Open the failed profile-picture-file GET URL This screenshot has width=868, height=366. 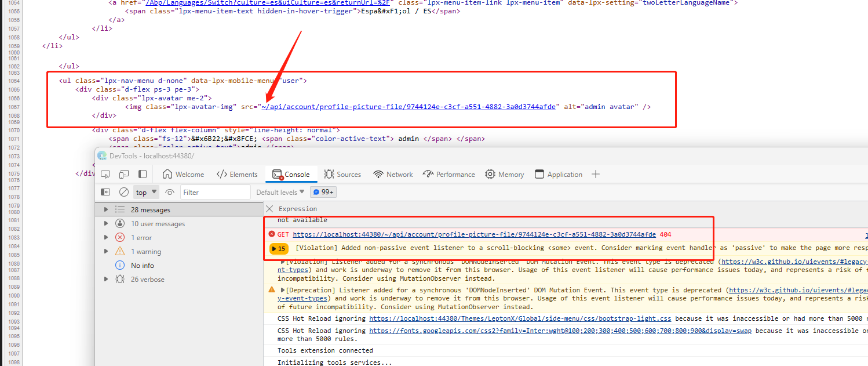pos(474,234)
